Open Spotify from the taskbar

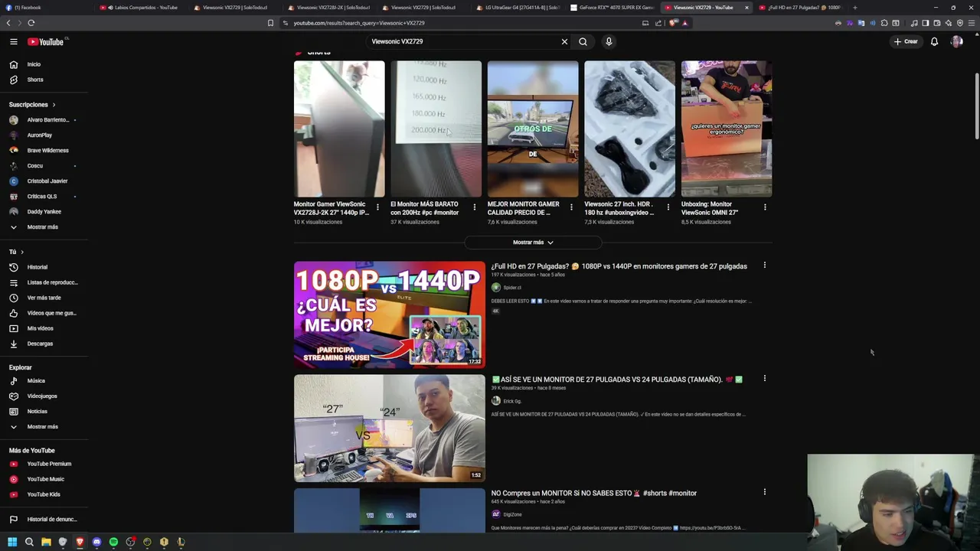113,542
